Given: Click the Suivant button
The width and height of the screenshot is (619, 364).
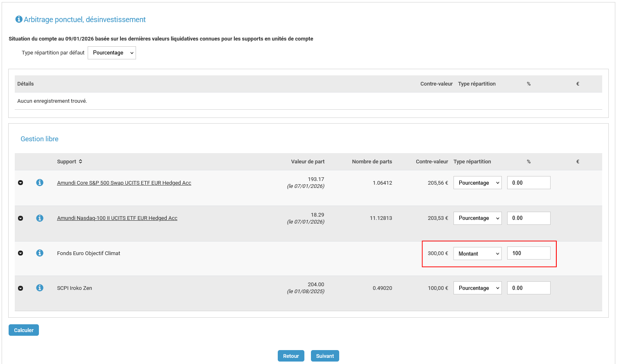Looking at the screenshot, I should pyautogui.click(x=325, y=356).
